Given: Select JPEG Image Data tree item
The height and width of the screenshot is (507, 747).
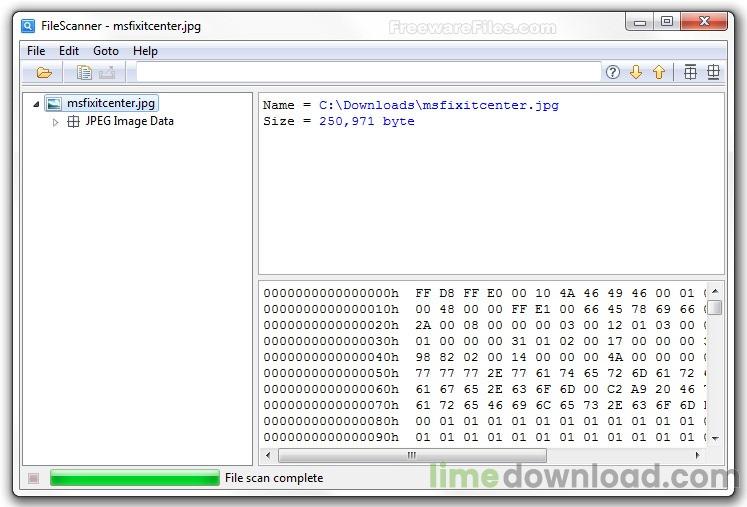Looking at the screenshot, I should click(129, 121).
